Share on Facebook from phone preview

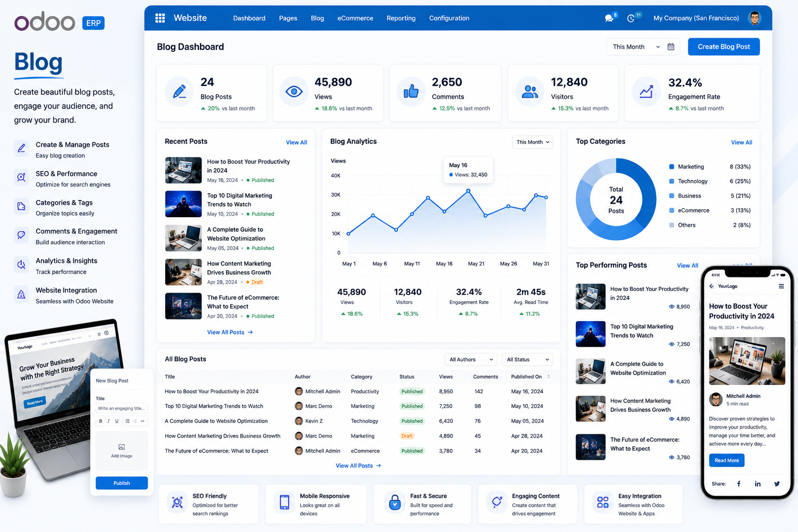tap(739, 484)
